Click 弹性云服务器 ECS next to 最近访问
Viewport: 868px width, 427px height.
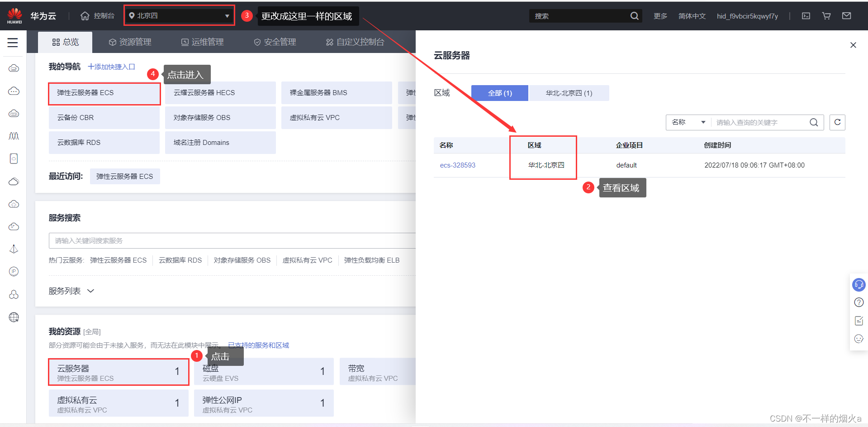[125, 176]
